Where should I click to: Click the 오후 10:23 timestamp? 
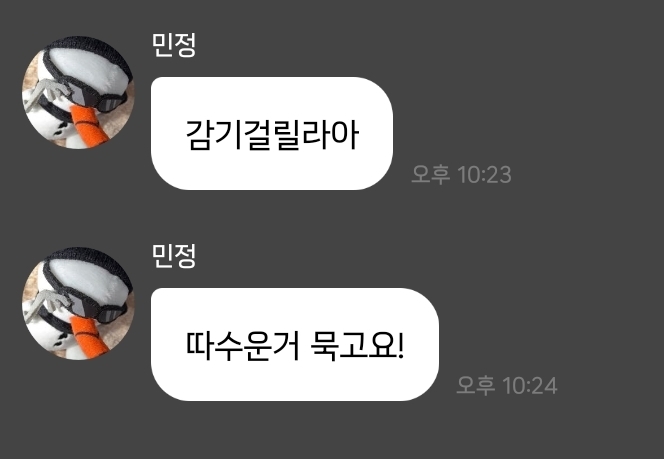461,174
